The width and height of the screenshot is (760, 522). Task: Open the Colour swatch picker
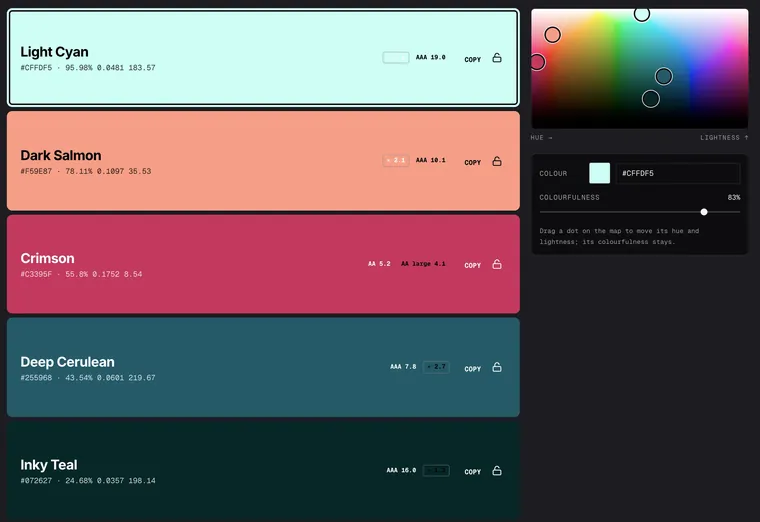point(600,173)
